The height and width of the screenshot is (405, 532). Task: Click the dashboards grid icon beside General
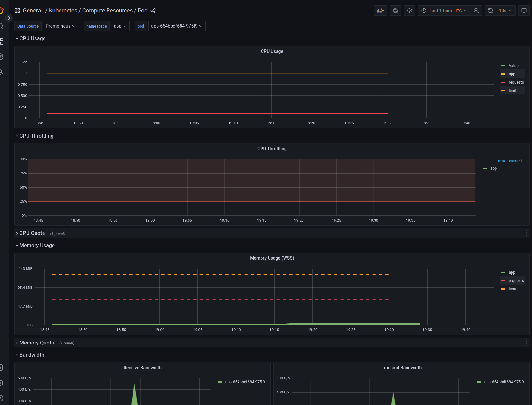tap(17, 11)
